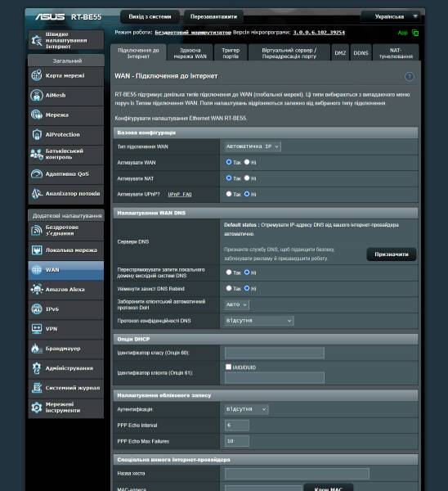The height and width of the screenshot is (491, 448).
Task: Click the PPP Echo Max Failures field
Action: [237, 441]
